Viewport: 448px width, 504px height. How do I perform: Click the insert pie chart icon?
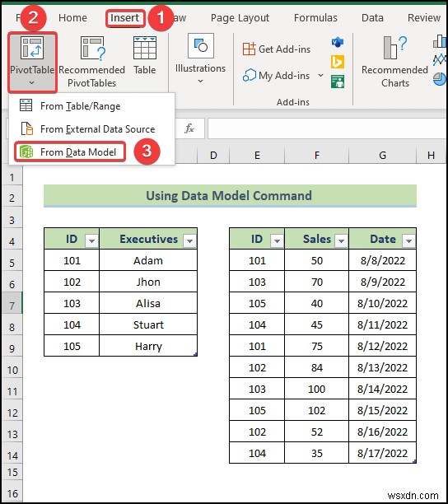tap(440, 79)
